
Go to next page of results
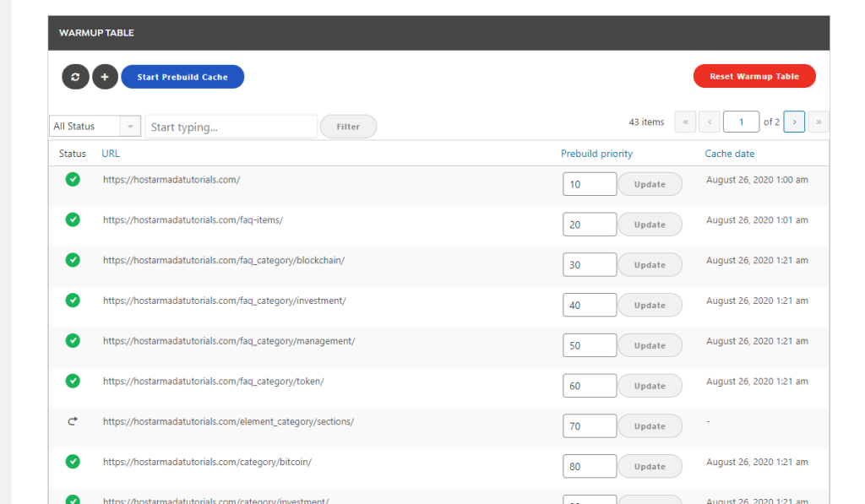click(x=794, y=122)
